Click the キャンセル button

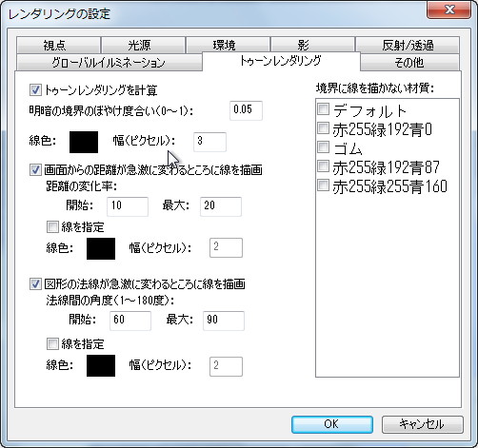(423, 424)
